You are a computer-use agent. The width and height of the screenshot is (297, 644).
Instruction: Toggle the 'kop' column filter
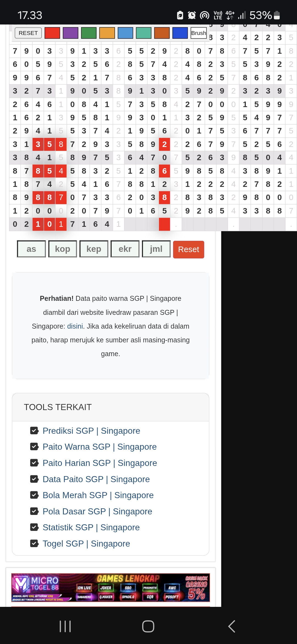coord(62,249)
